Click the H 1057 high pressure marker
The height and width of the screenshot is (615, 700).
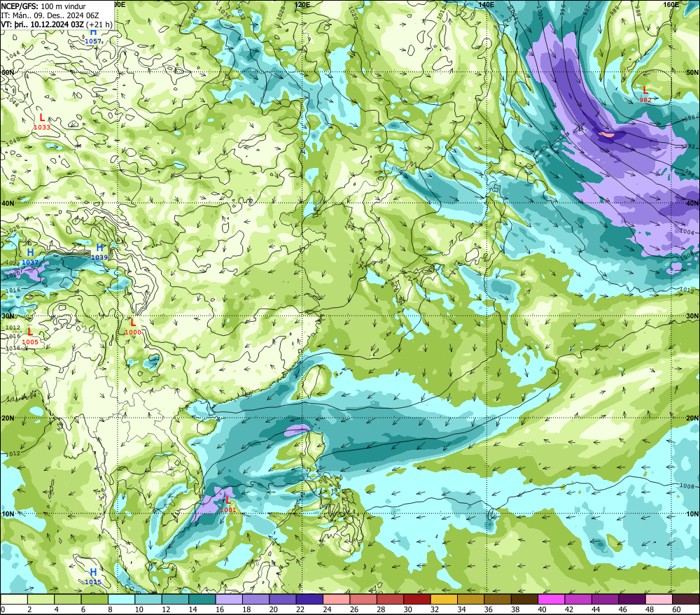(93, 36)
